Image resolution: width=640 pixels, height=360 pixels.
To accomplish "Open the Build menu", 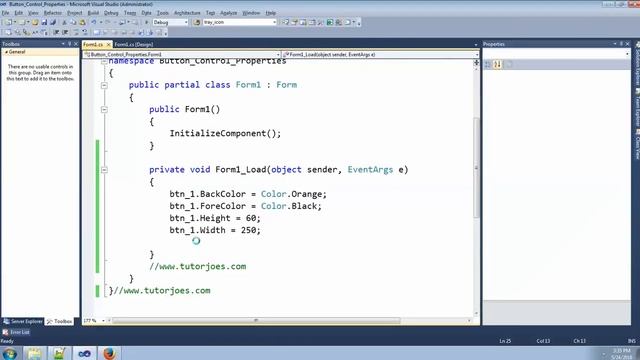I will [93, 13].
